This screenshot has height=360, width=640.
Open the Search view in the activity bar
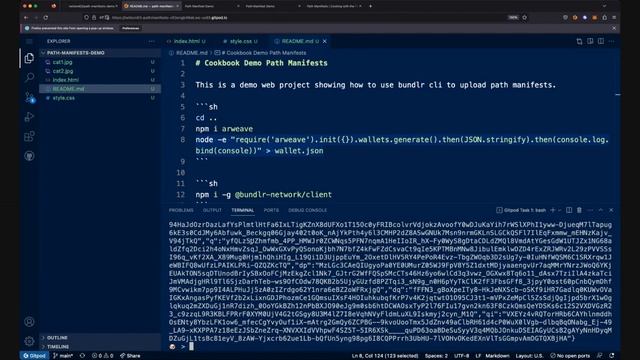29,77
